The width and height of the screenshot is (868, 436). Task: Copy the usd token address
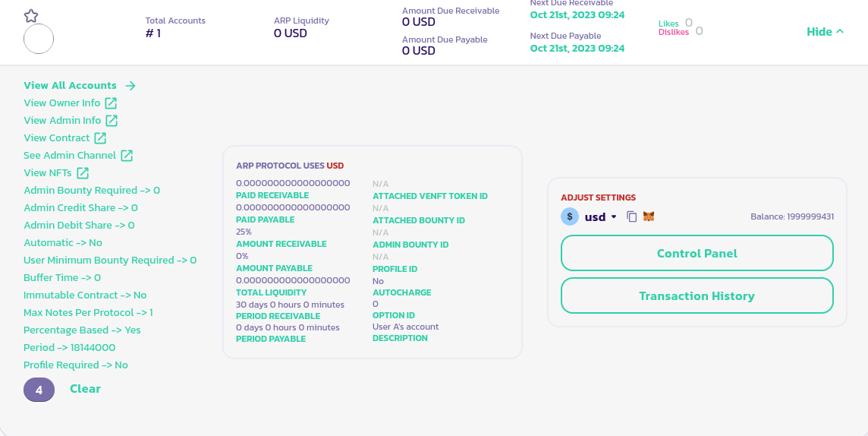[x=632, y=216]
